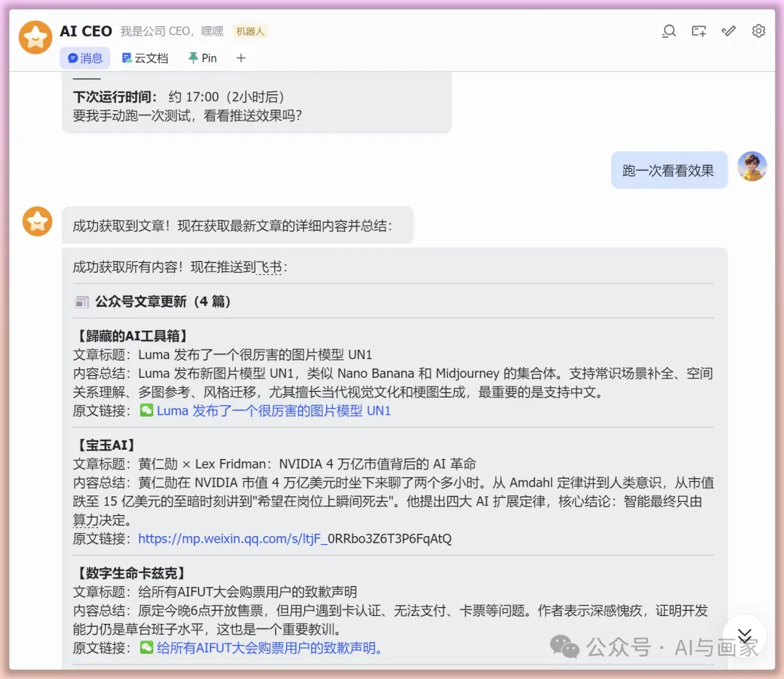Image resolution: width=784 pixels, height=679 pixels.
Task: Click the 公众号文章更新 card header icon
Action: [x=81, y=302]
